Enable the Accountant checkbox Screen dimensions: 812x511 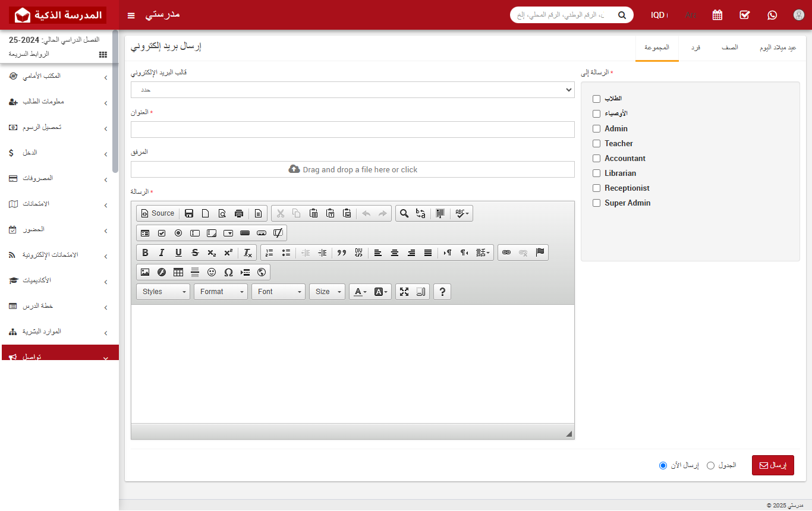596,159
